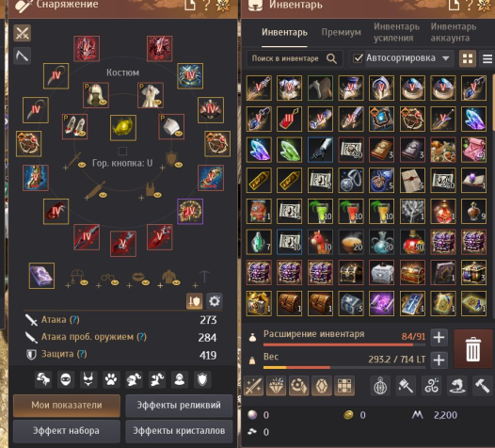495x448 pixels.
Task: Switch inventory to list view
Action: point(487,58)
